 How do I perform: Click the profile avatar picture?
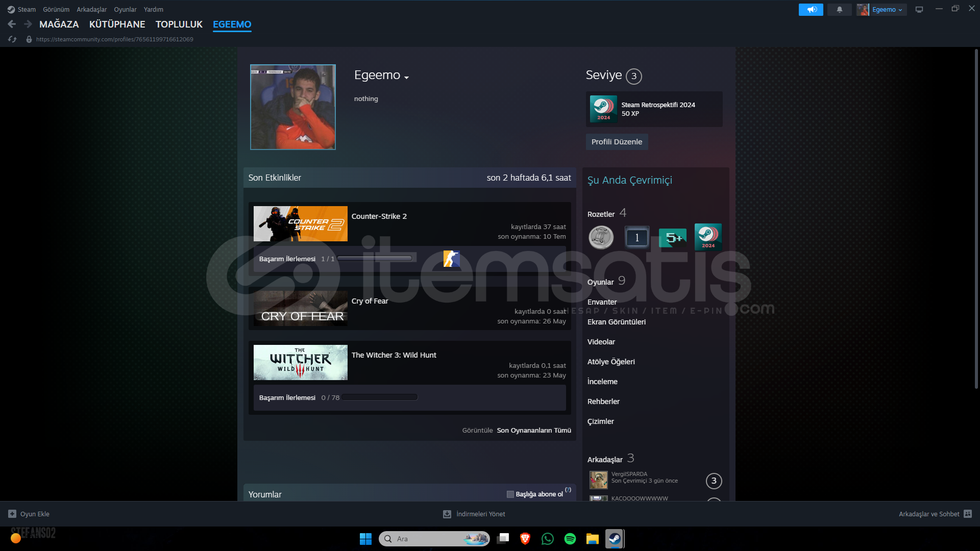(x=293, y=107)
